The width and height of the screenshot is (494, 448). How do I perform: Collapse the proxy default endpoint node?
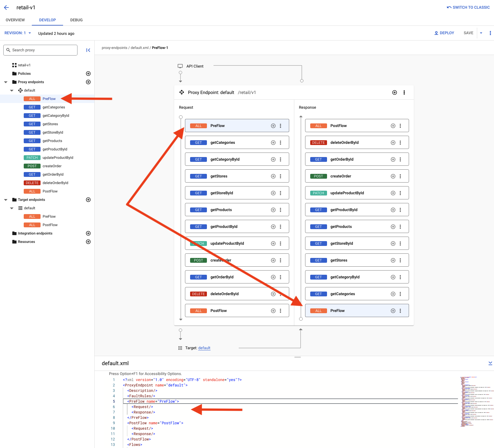click(x=12, y=90)
